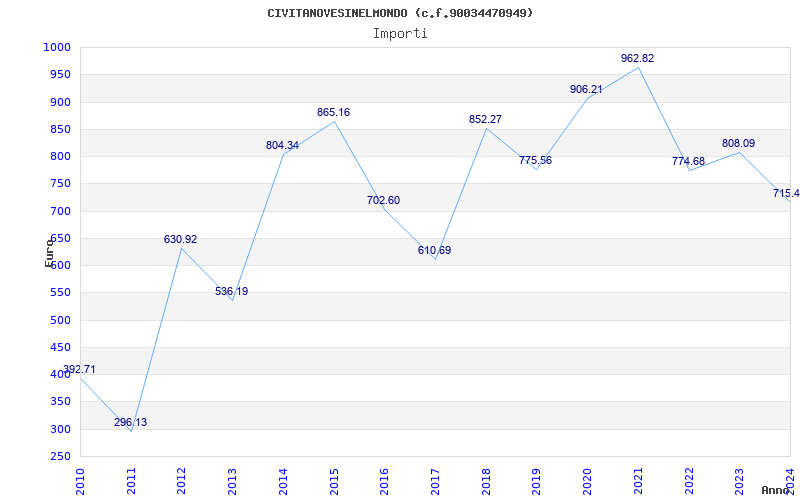The image size is (800, 500).
Task: Click the 500 y-axis tick label
Action: pyautogui.click(x=60, y=320)
